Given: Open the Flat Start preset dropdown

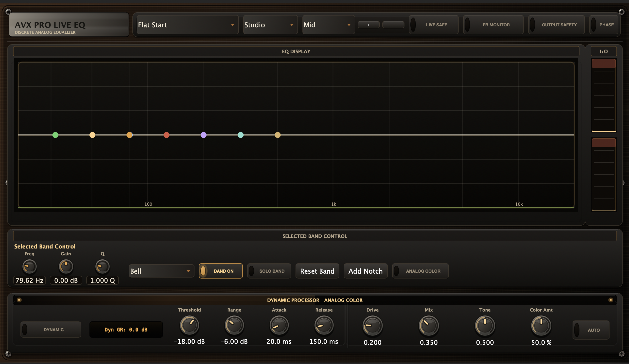Looking at the screenshot, I should tap(188, 25).
